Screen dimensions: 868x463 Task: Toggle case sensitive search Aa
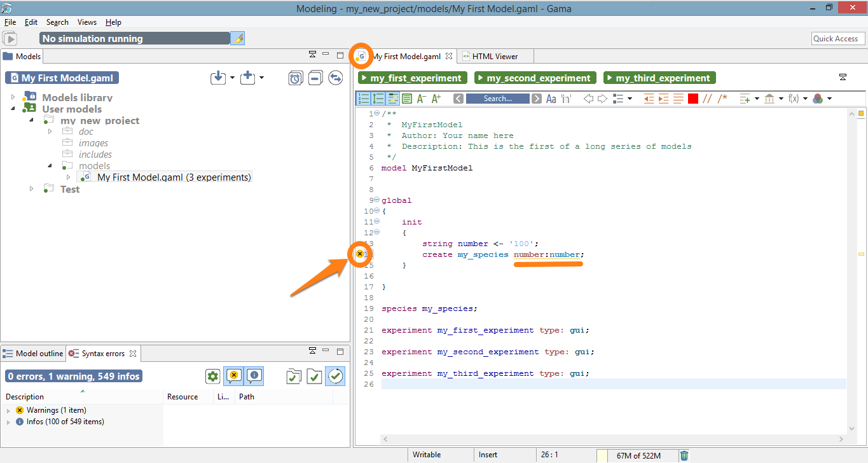551,99
